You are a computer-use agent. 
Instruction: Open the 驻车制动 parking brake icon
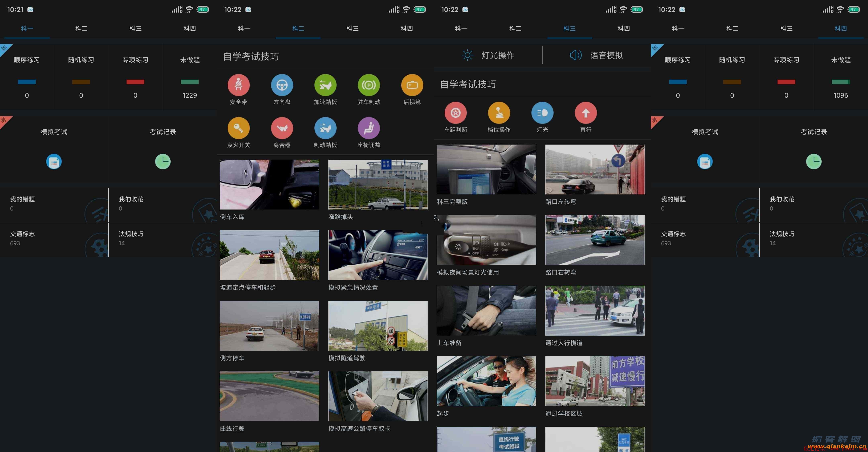coord(369,85)
